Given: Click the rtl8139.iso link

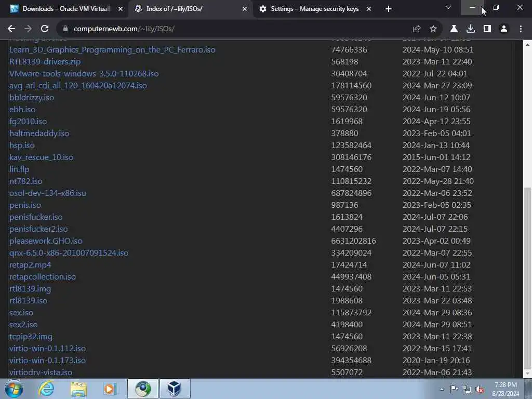Looking at the screenshot, I should (28, 301).
